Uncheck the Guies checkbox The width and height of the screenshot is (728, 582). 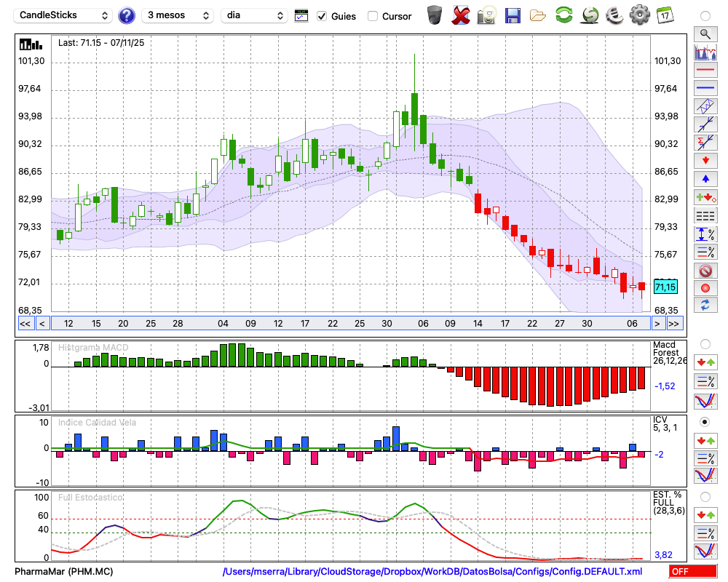322,16
